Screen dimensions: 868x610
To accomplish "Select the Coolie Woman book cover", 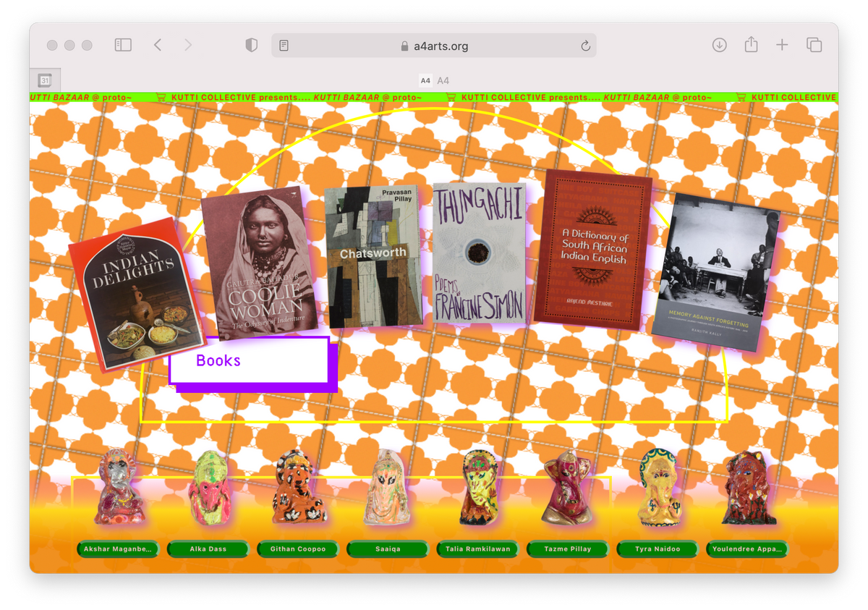I will pyautogui.click(x=259, y=264).
